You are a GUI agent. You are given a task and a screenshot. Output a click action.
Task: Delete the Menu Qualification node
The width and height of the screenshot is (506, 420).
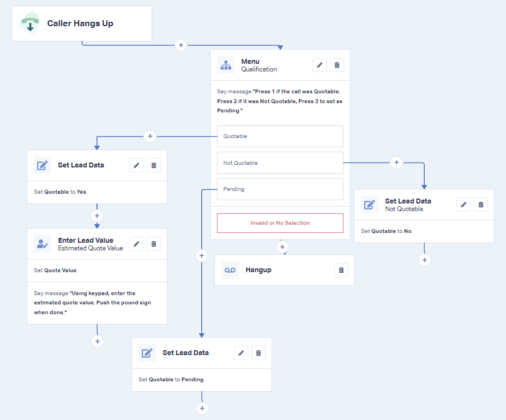(x=337, y=65)
